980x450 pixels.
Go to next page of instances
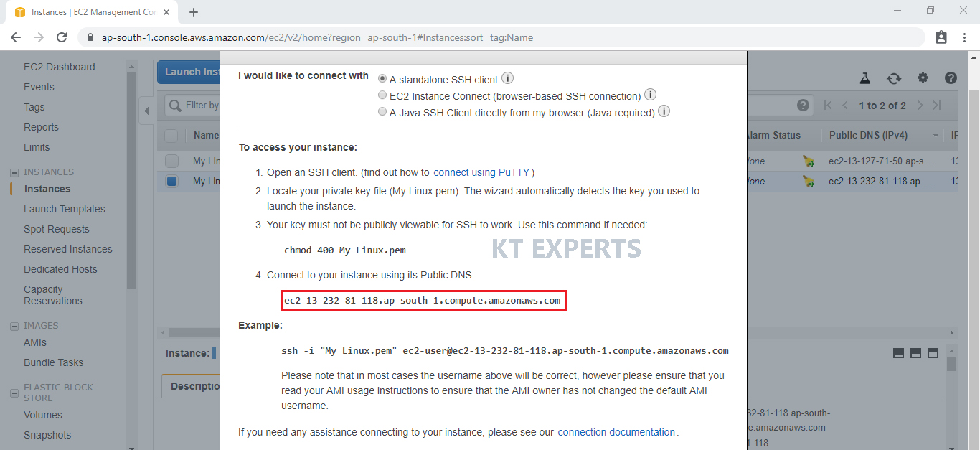click(x=920, y=106)
